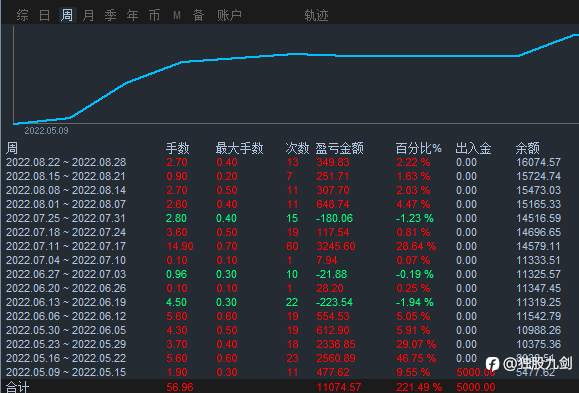Image resolution: width=579 pixels, height=393 pixels.
Task: Click total lots value 56.96
Action: (x=179, y=387)
